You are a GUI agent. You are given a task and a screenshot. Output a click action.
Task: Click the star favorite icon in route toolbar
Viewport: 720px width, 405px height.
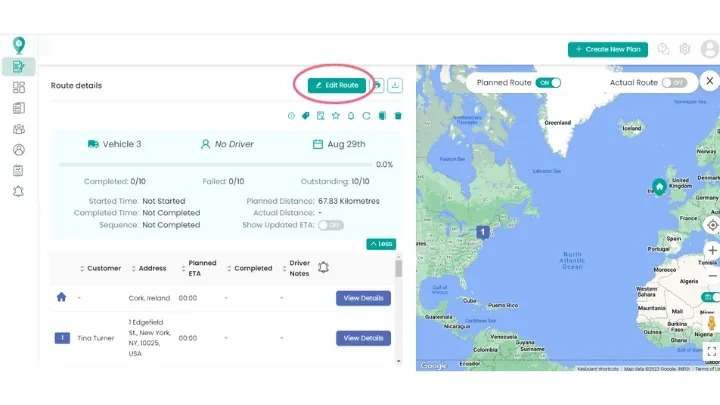pyautogui.click(x=336, y=116)
